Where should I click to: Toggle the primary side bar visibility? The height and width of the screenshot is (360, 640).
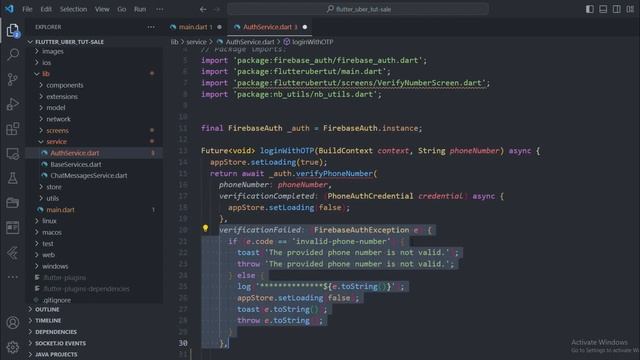click(589, 9)
